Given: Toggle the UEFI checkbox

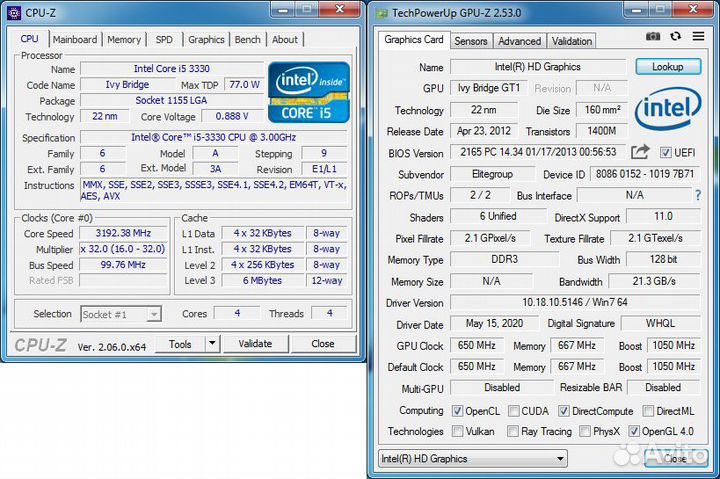Looking at the screenshot, I should [x=665, y=152].
